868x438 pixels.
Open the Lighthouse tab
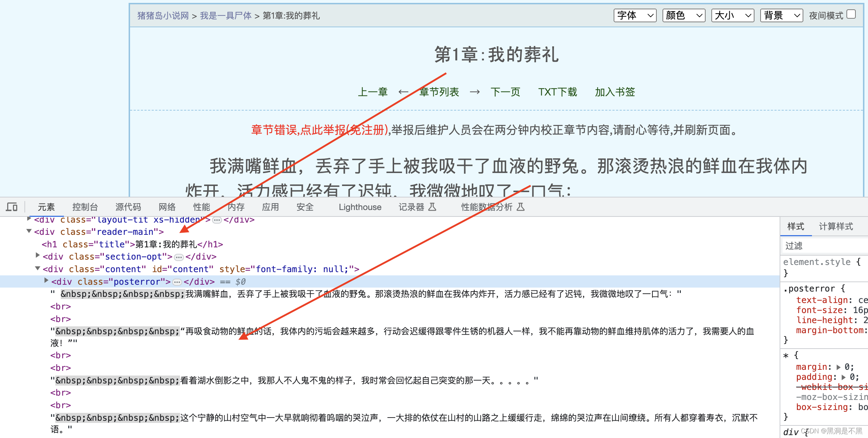coord(360,207)
